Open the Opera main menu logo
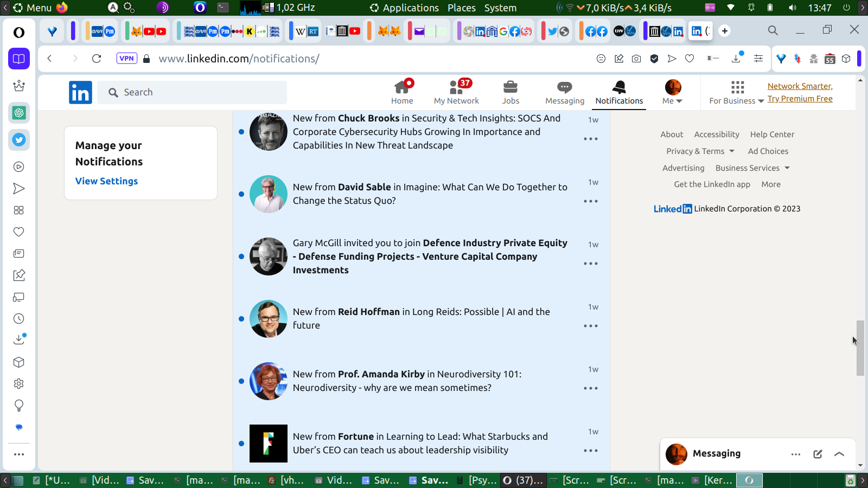Viewport: 868px width, 488px height. 19,33
